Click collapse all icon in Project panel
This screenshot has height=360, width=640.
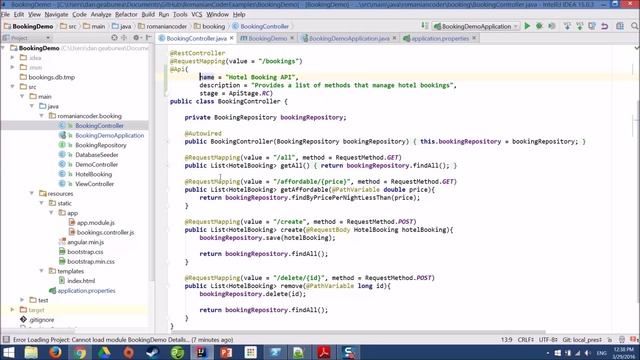(x=124, y=38)
